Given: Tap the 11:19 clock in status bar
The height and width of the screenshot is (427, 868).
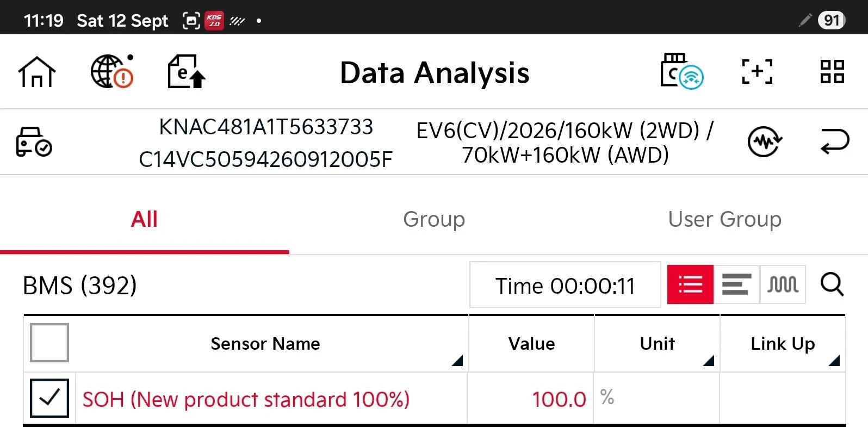Looking at the screenshot, I should 44,21.
